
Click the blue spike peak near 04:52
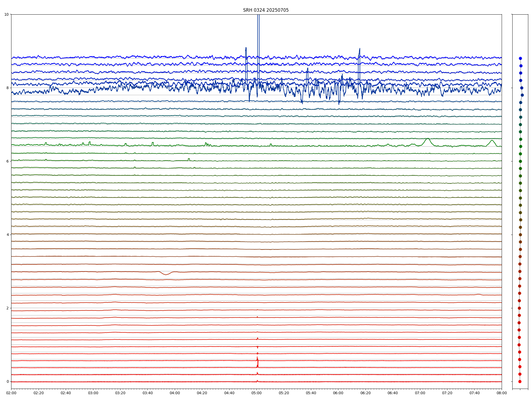(x=246, y=48)
